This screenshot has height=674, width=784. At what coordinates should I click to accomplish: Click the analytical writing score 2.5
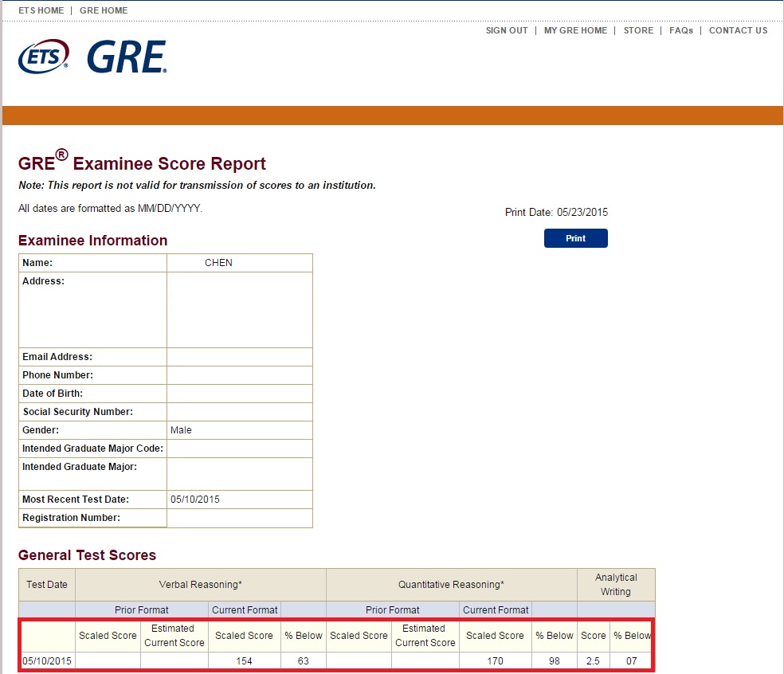click(x=593, y=661)
